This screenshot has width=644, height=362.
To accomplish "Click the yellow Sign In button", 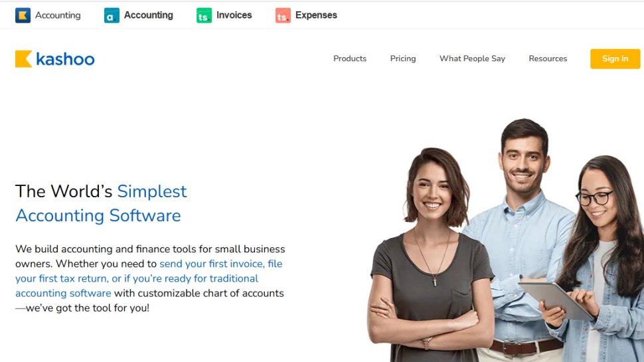I will pyautogui.click(x=615, y=58).
